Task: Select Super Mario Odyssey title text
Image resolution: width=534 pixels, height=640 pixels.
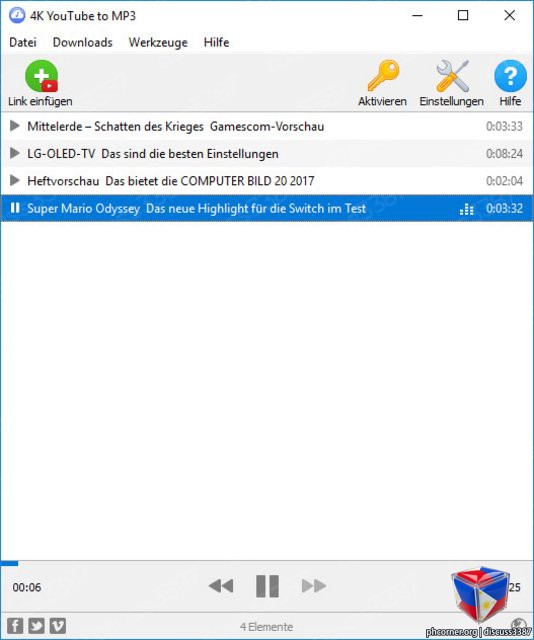Action: (x=196, y=209)
